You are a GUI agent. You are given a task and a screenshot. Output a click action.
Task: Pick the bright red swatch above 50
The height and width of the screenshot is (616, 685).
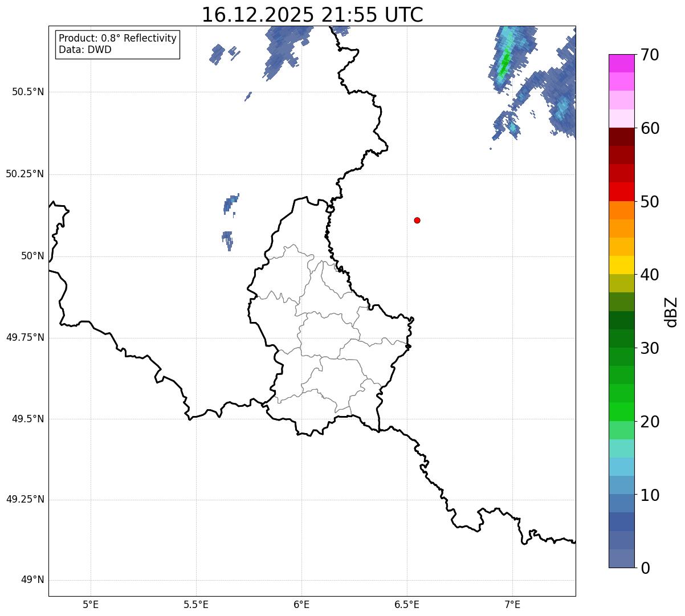pyautogui.click(x=621, y=191)
